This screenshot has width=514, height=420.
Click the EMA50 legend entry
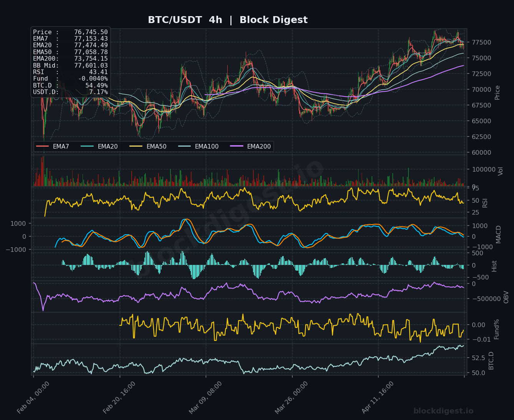tap(148, 146)
